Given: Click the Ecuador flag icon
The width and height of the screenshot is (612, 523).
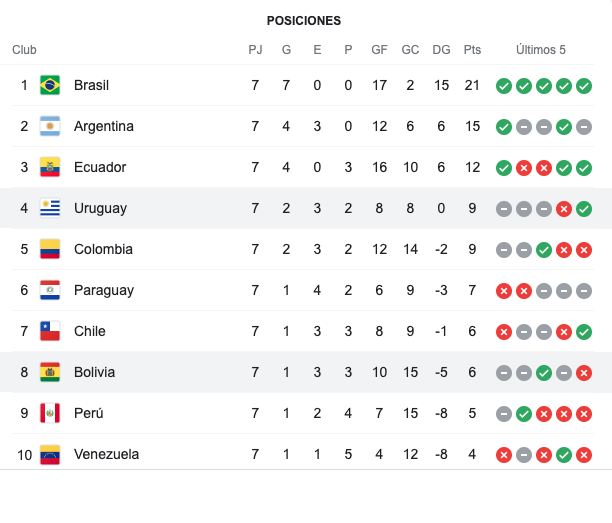Looking at the screenshot, I should coord(50,167).
